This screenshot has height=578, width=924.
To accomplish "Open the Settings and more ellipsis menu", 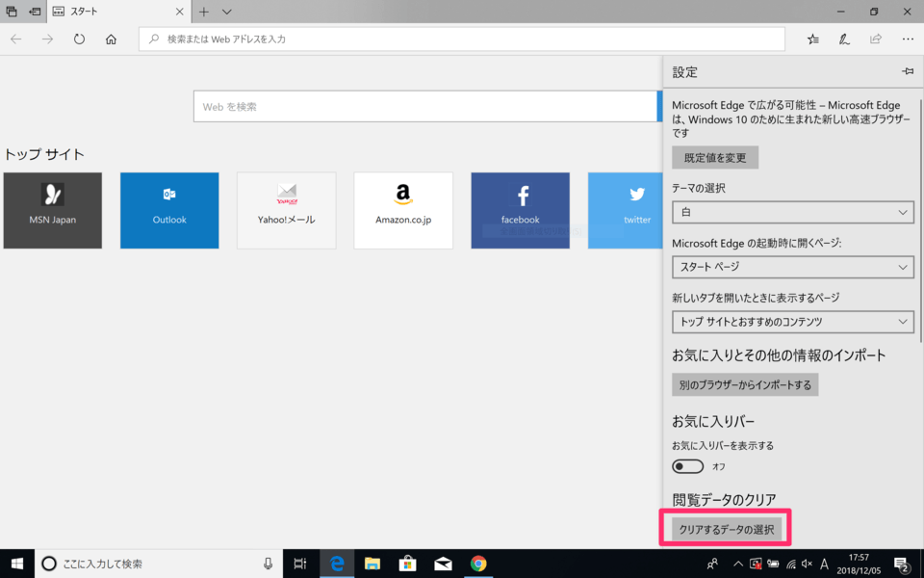I will coord(908,39).
